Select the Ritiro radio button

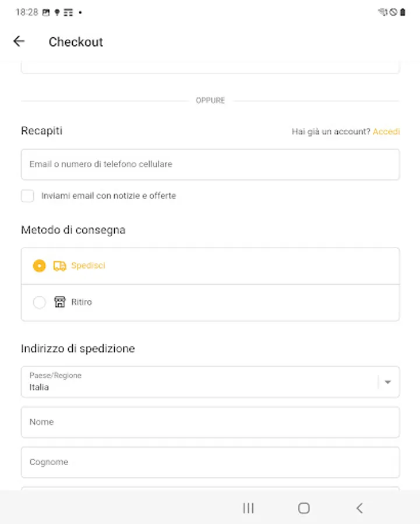point(39,302)
